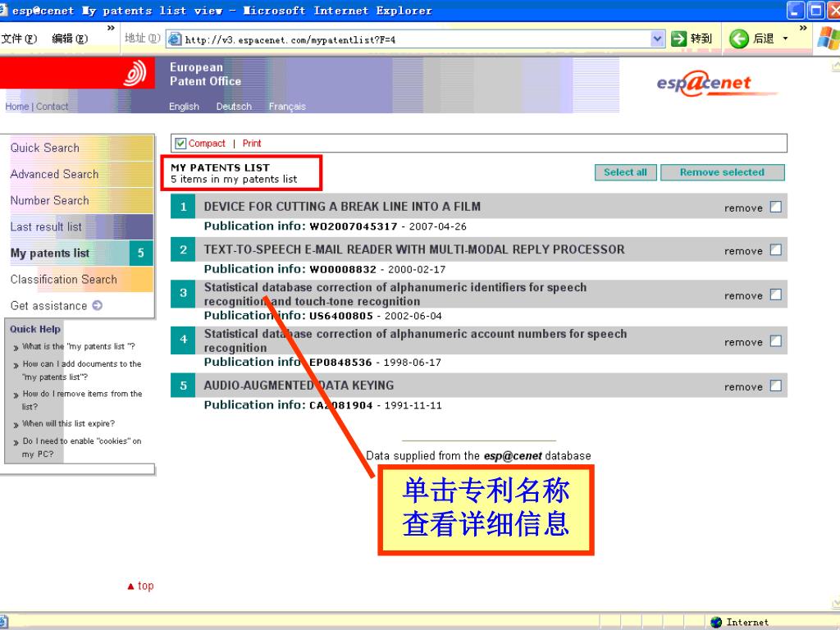The image size is (840, 630).
Task: Check remove box for AUDIO-AUGMENTED DATA KEYING
Action: coord(776,386)
